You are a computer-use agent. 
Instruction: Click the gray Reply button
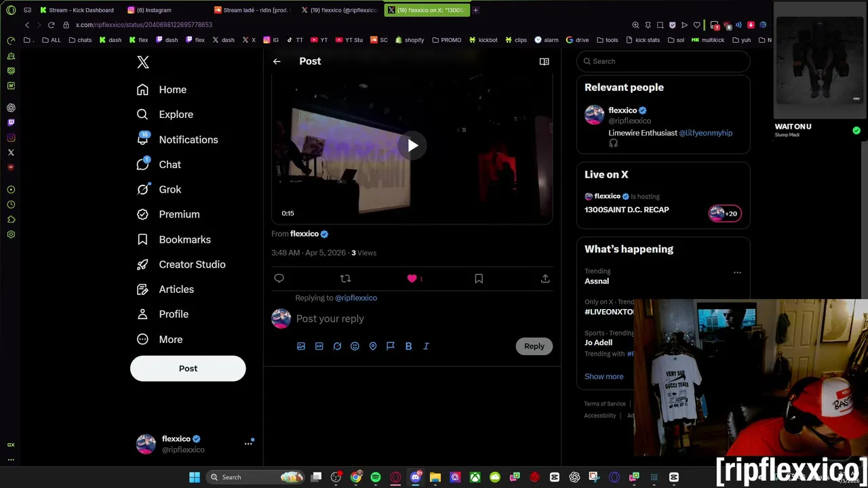click(x=534, y=346)
